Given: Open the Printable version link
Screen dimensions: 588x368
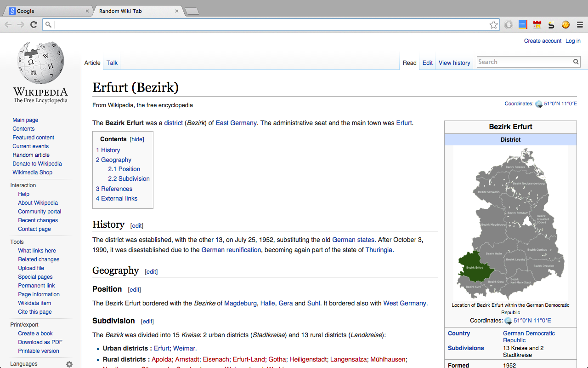Looking at the screenshot, I should (39, 351).
